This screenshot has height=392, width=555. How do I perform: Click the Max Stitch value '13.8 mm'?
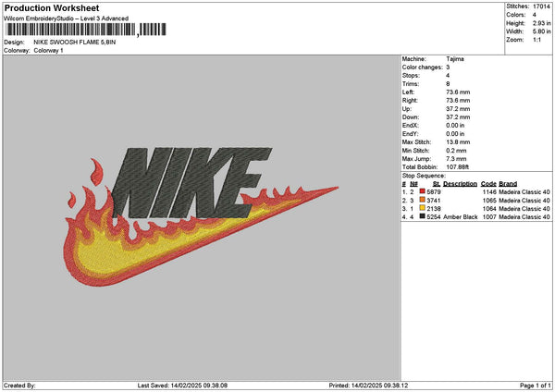pos(458,142)
